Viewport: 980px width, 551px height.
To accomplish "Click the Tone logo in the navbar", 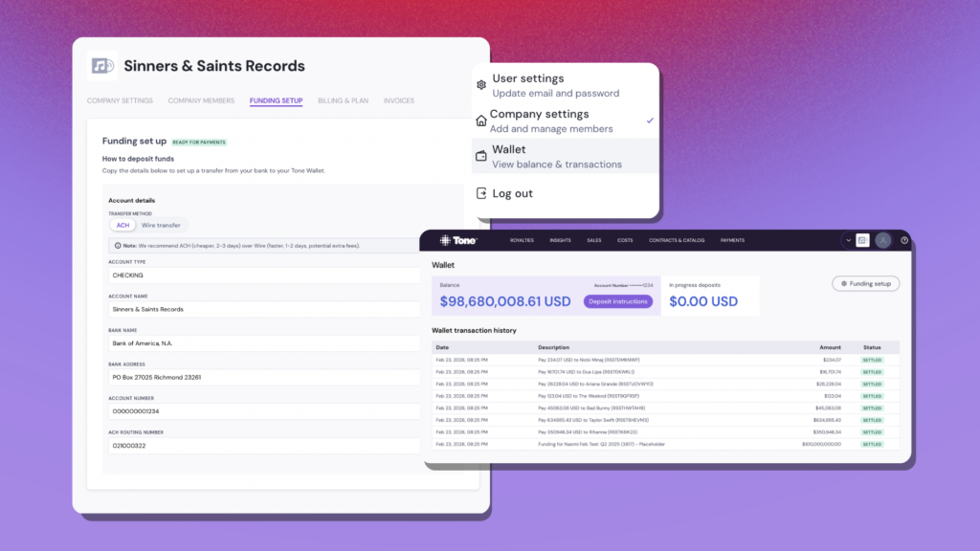I will 458,240.
